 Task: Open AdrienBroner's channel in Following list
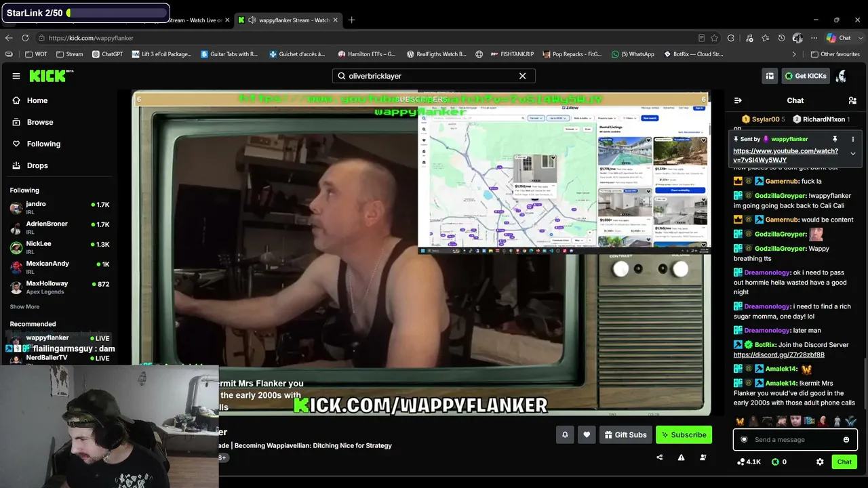click(x=60, y=228)
